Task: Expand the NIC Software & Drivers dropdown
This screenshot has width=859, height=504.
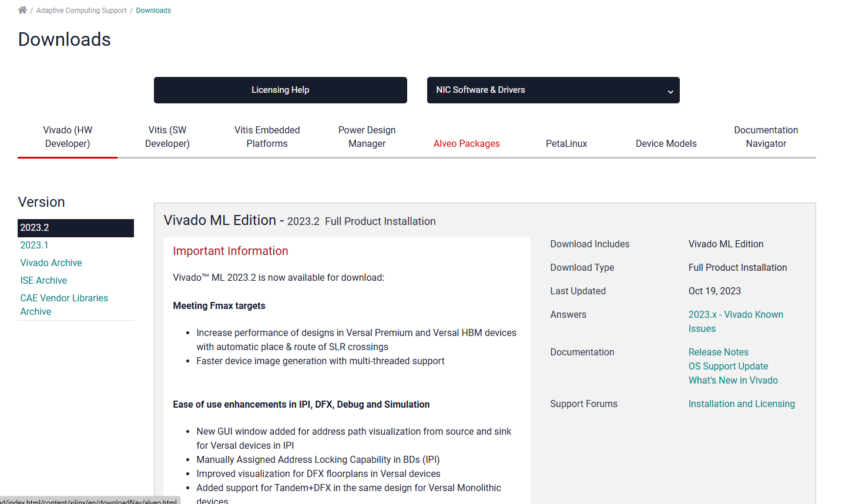Action: pos(553,90)
